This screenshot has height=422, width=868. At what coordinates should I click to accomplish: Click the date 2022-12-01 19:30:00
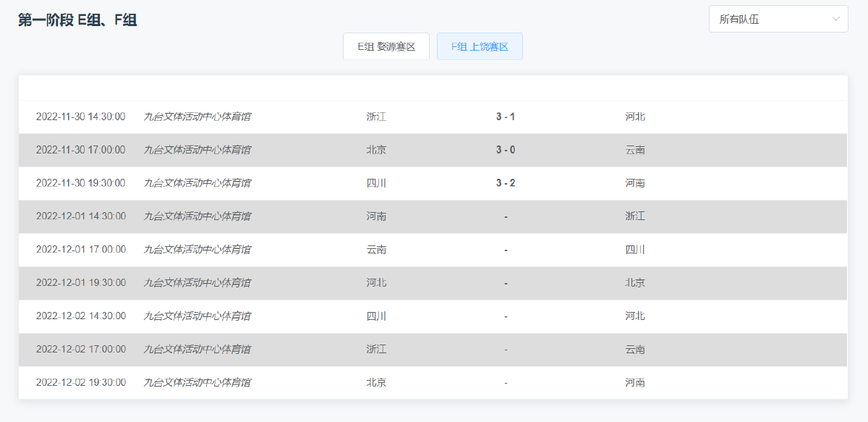[x=80, y=283]
